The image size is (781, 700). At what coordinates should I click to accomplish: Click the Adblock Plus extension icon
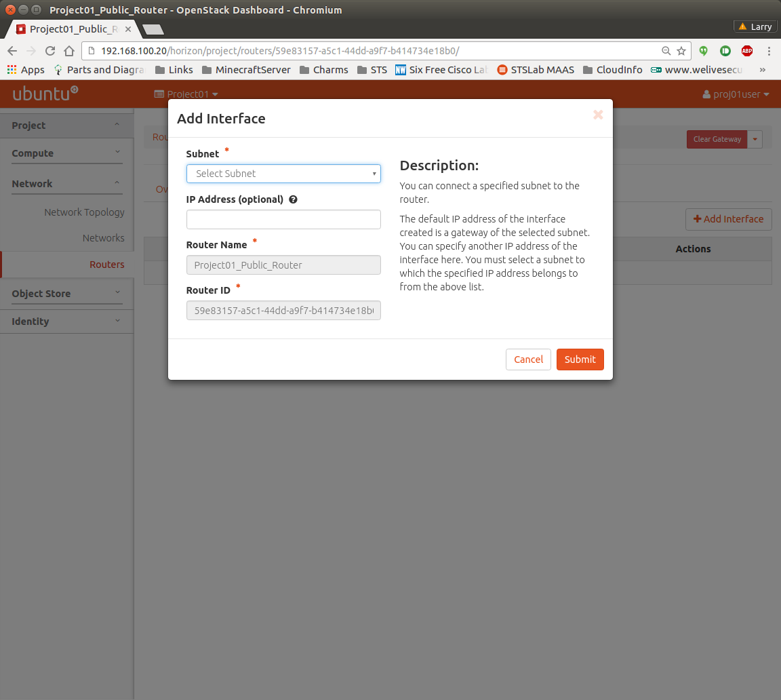746,51
